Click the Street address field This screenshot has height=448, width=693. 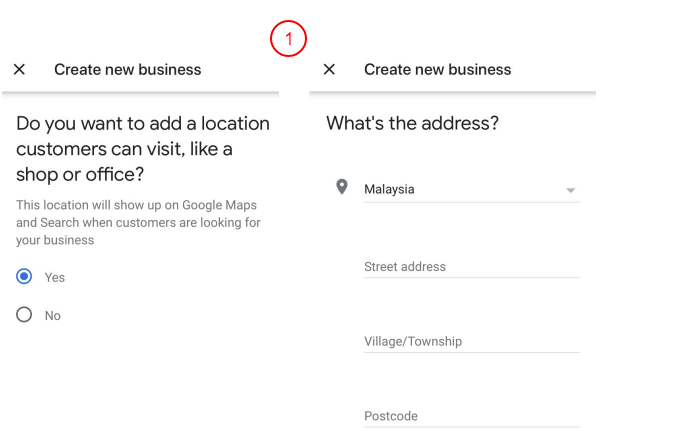click(471, 267)
